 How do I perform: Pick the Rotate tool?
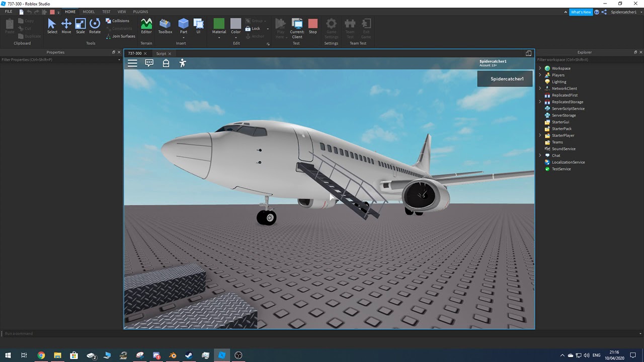pyautogui.click(x=95, y=26)
